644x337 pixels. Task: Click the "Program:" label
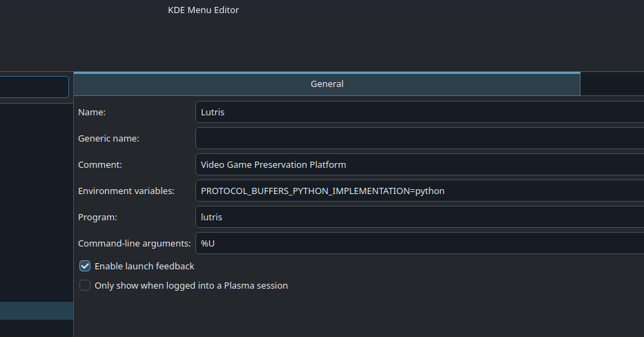coord(97,217)
